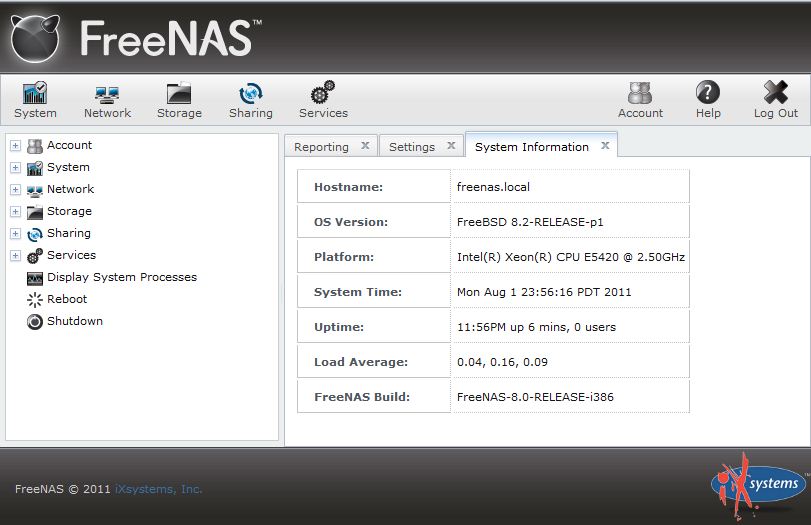Close the System Information tab

coord(605,145)
